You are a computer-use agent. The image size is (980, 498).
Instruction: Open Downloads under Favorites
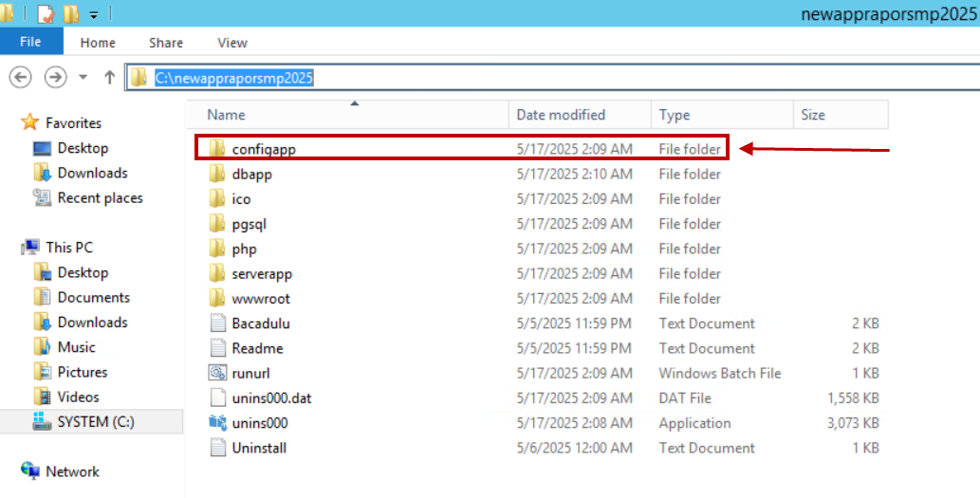[93, 173]
